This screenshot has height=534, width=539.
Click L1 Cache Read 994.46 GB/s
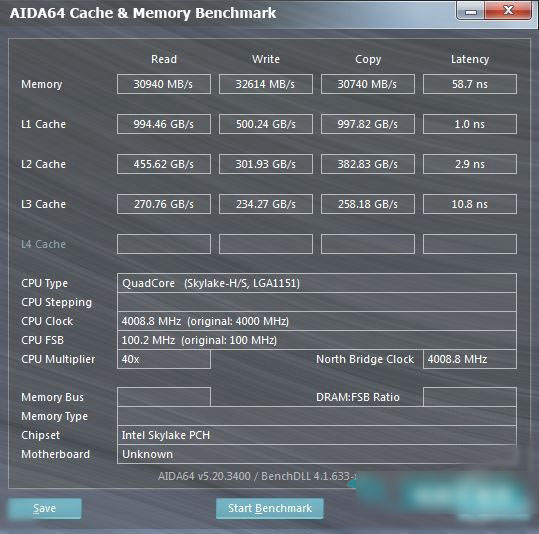164,124
